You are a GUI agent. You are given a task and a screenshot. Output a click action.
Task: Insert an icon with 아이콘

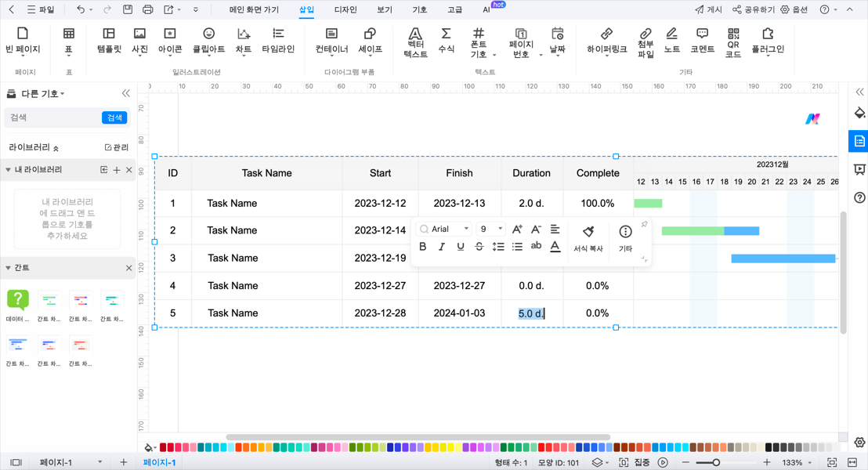click(x=170, y=41)
